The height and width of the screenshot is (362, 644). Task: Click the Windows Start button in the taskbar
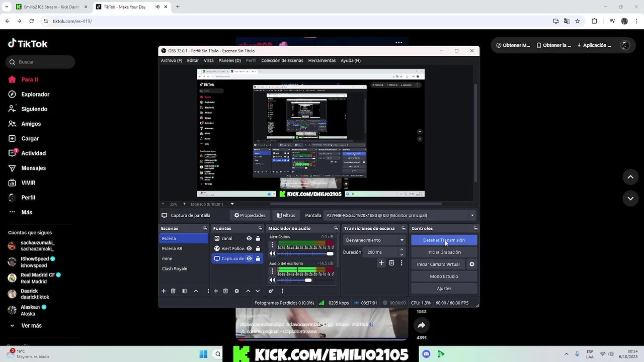point(203,354)
